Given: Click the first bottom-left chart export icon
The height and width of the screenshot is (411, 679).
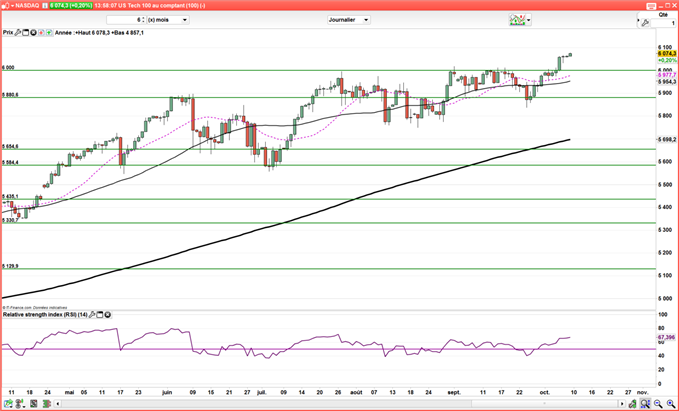Looking at the screenshot, I should click(x=9, y=404).
